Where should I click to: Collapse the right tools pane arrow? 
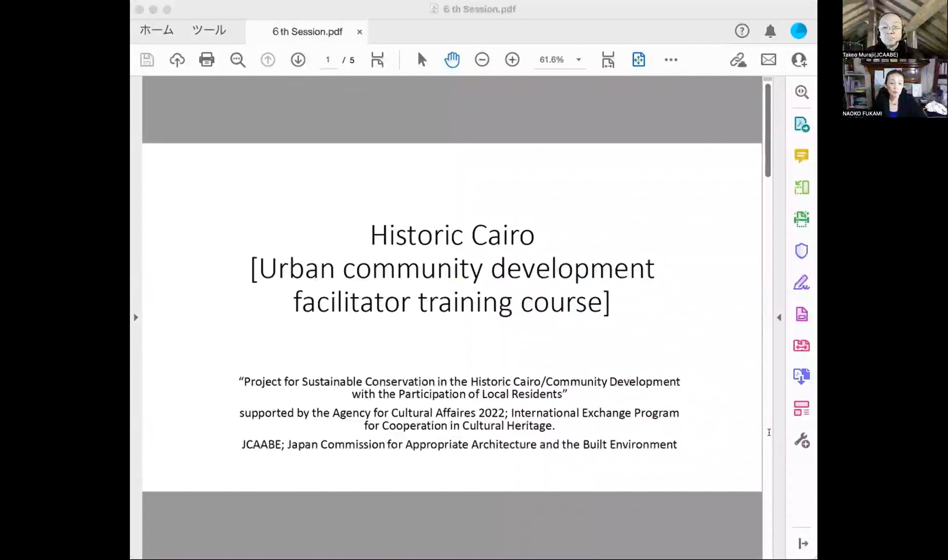pos(779,317)
